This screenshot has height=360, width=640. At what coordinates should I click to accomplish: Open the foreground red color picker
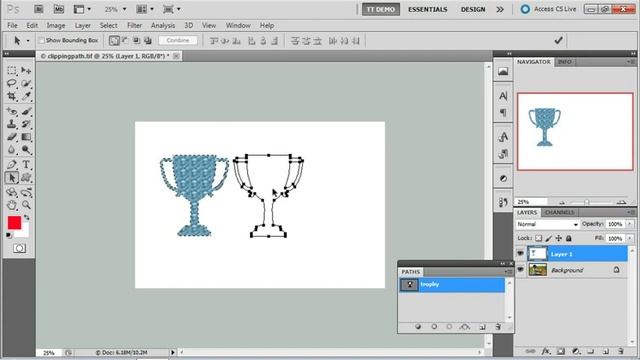click(14, 223)
